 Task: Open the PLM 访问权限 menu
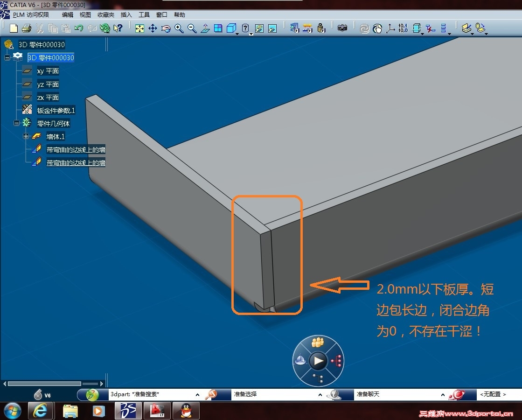[x=31, y=14]
